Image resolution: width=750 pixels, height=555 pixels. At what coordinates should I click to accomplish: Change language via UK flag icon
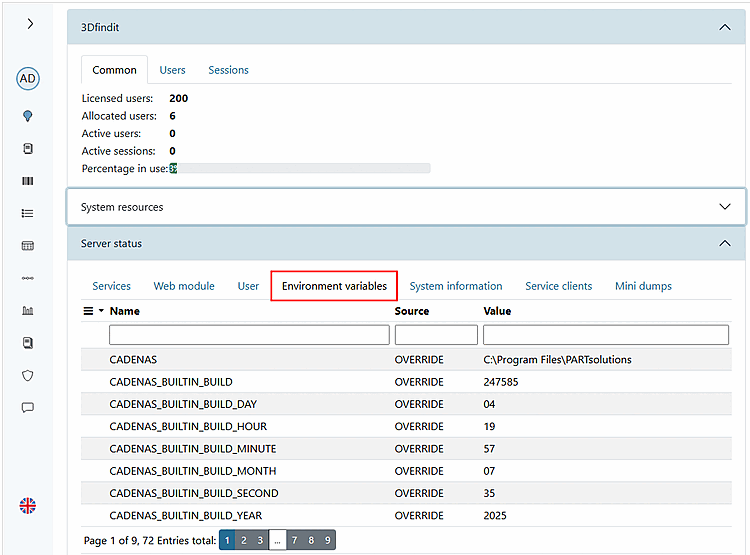point(28,506)
